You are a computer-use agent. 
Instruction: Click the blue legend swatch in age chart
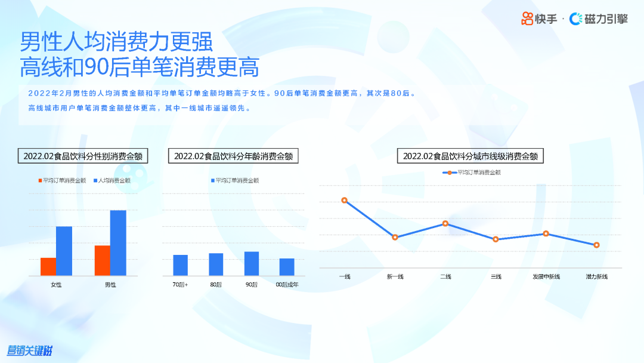pos(213,180)
